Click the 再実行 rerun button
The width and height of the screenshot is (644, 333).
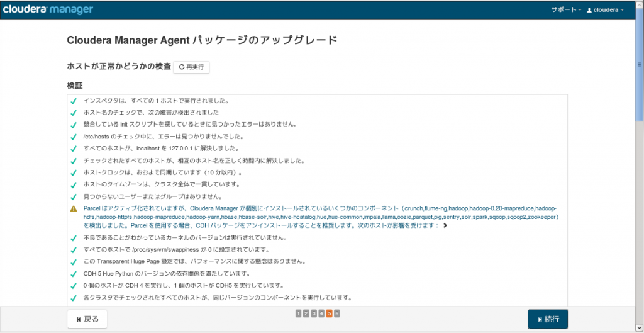tap(191, 67)
